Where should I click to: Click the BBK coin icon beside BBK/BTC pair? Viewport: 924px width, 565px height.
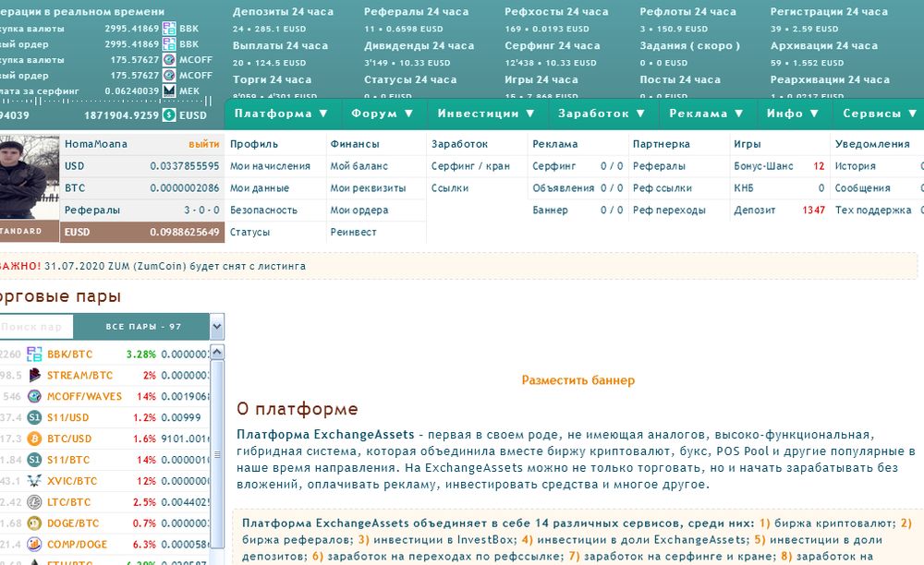point(35,355)
